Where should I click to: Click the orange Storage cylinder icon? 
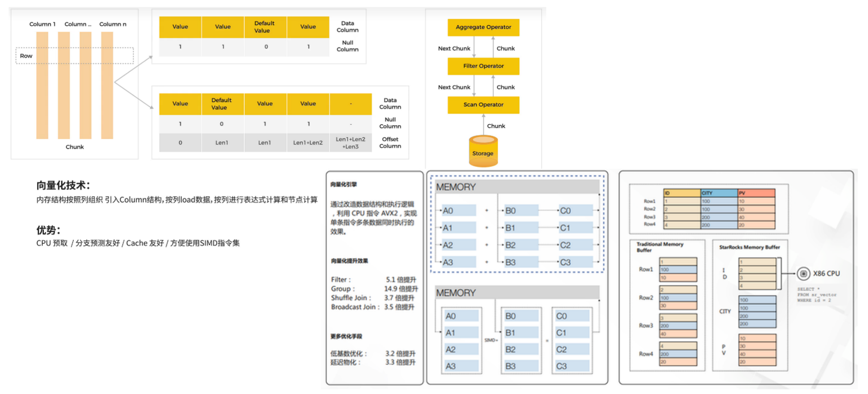click(483, 151)
